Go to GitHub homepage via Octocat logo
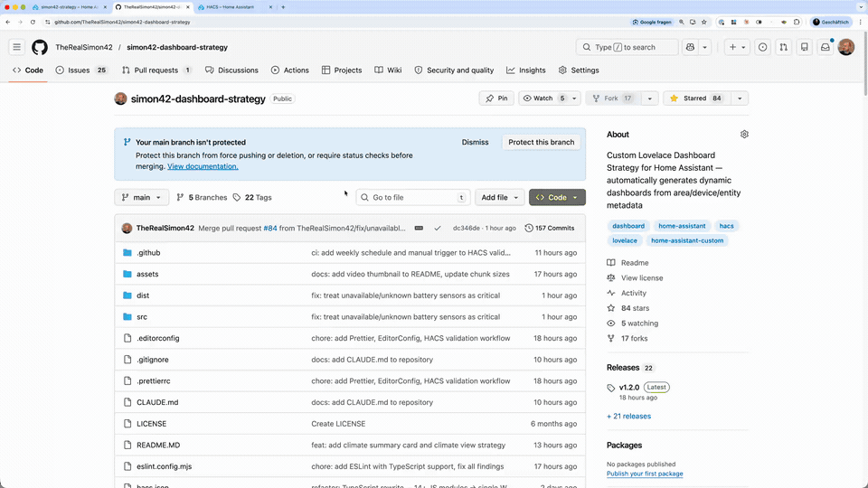The height and width of the screenshot is (488, 868). point(39,47)
